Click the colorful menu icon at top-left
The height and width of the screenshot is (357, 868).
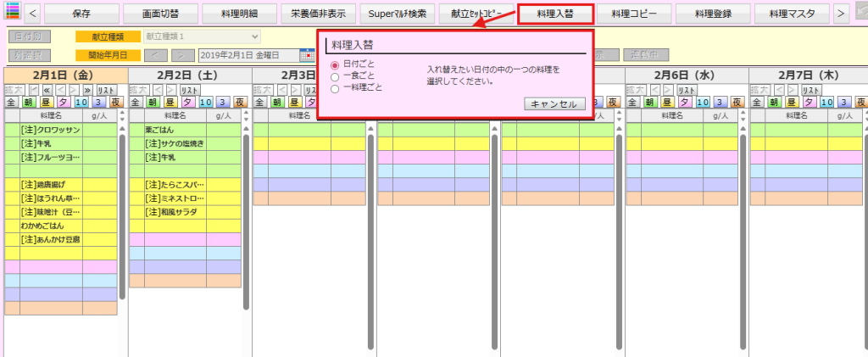pyautogui.click(x=12, y=14)
